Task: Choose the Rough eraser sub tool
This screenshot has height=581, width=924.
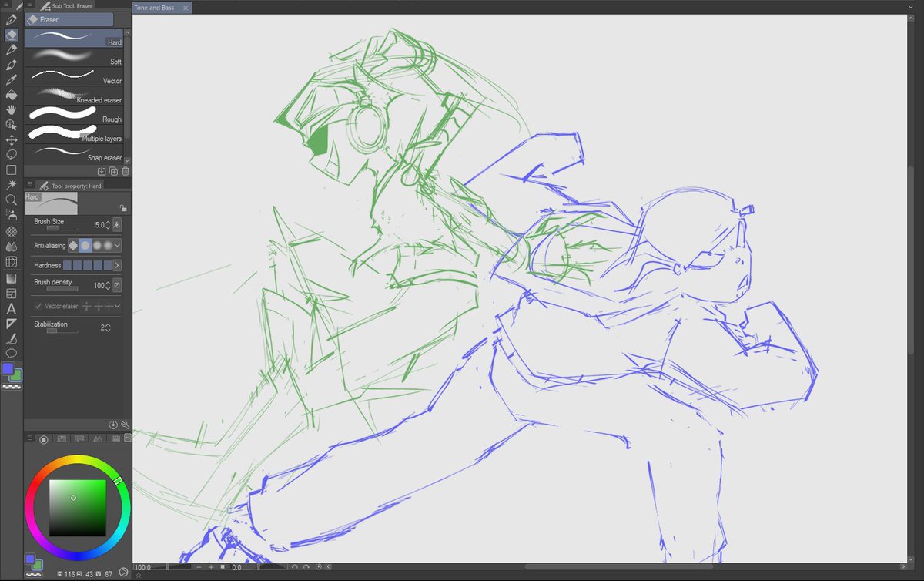Action: [74, 114]
